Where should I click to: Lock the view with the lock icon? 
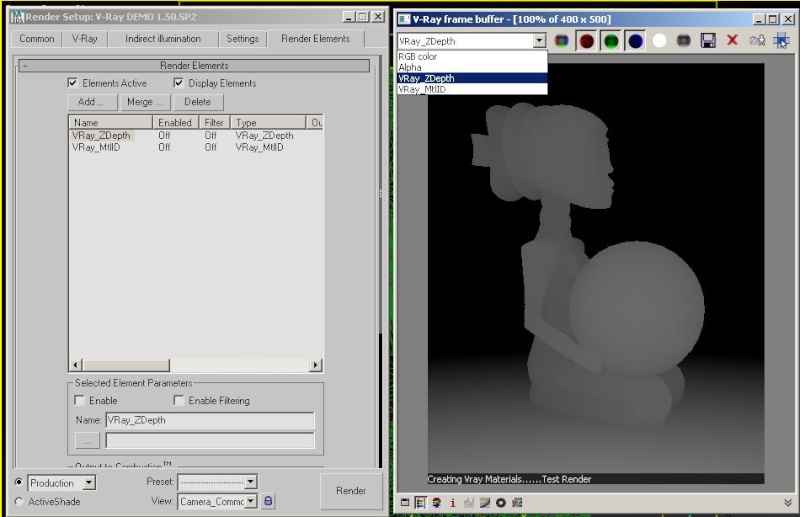pyautogui.click(x=268, y=501)
